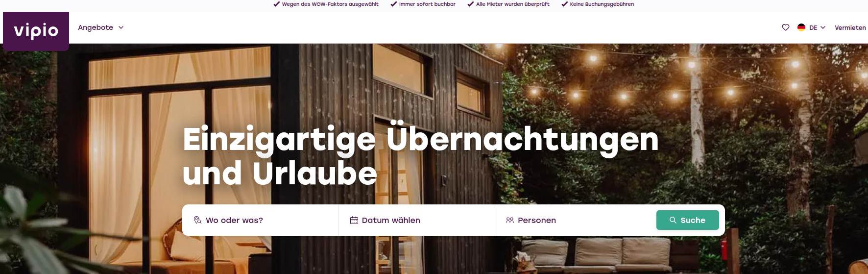868x274 pixels.
Task: Open the DE language selector
Action: pos(811,27)
